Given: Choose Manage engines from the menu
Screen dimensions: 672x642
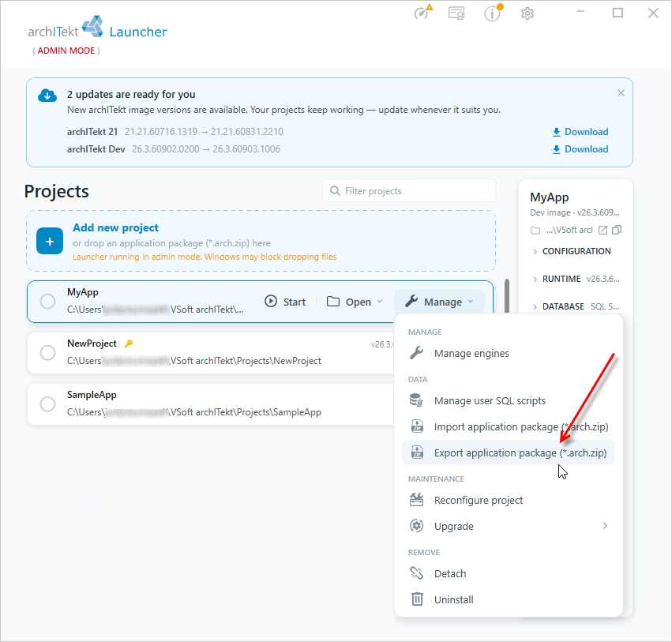Looking at the screenshot, I should (x=509, y=353).
